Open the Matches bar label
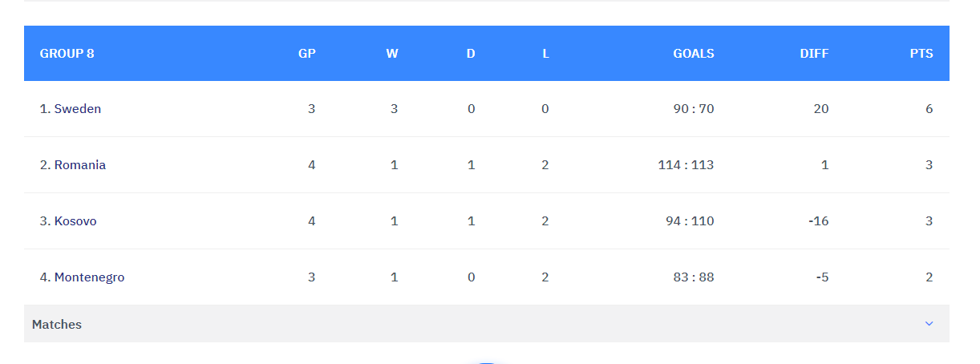The image size is (980, 364). coord(57,325)
